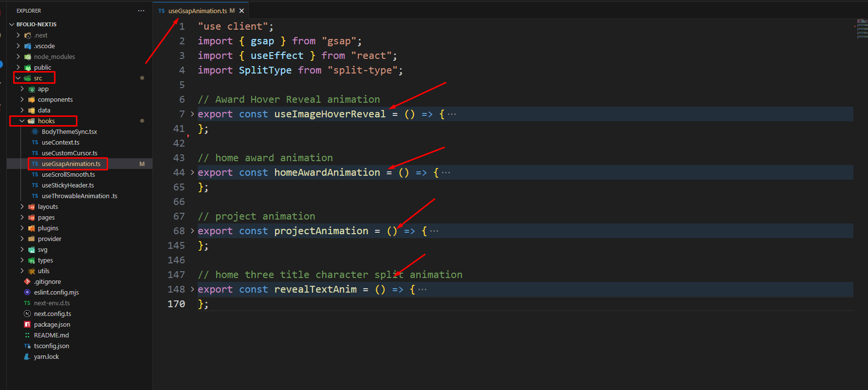Click the yarn.lock file icon
Viewport: 868px width, 390px height.
coord(27,356)
